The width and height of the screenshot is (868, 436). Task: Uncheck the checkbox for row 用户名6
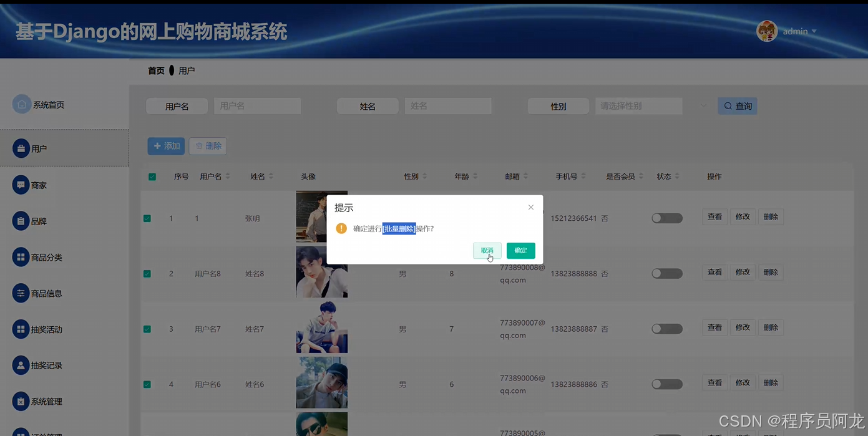point(147,384)
